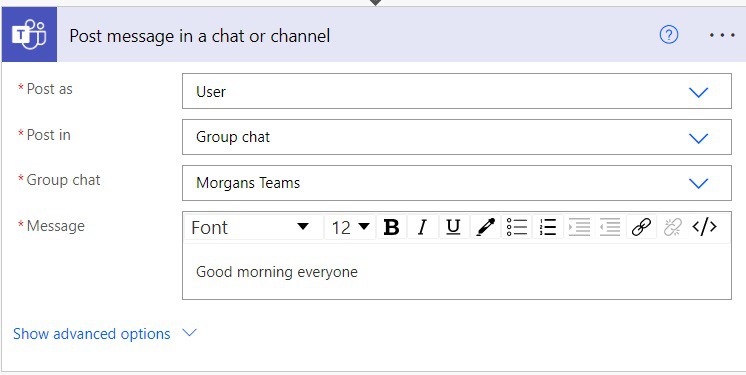Select the field showing Morgans Teams
The height and width of the screenshot is (375, 746).
click(x=457, y=183)
